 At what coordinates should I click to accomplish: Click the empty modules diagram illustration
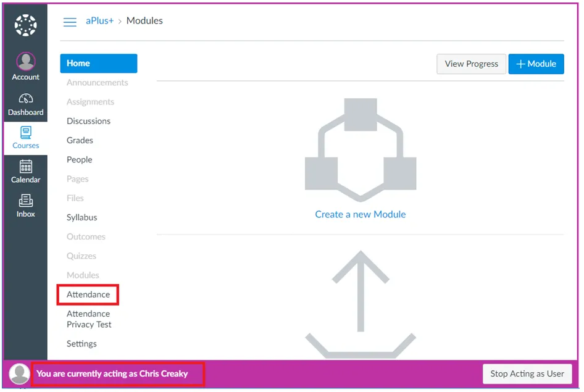pos(361,149)
